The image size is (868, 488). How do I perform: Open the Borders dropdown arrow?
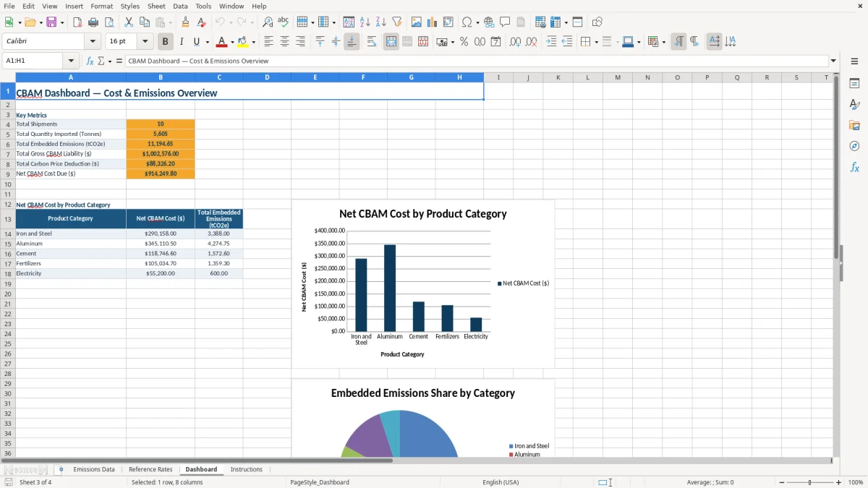coord(596,42)
